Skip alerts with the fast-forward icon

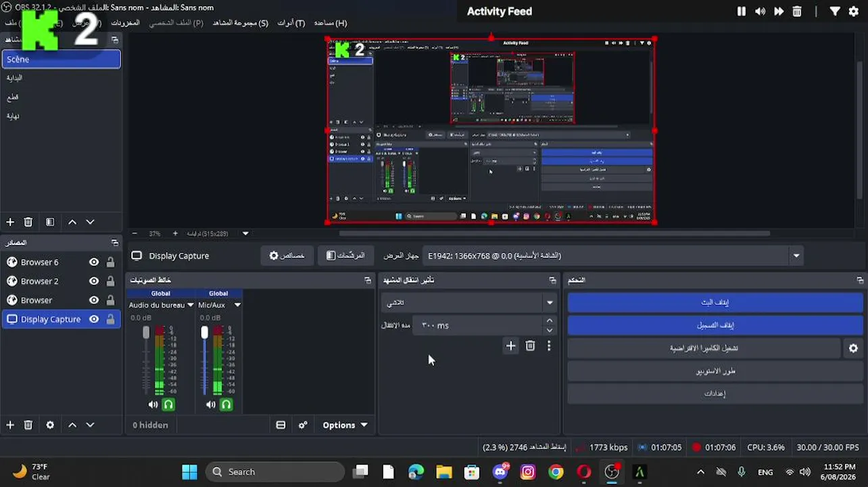[x=779, y=11]
